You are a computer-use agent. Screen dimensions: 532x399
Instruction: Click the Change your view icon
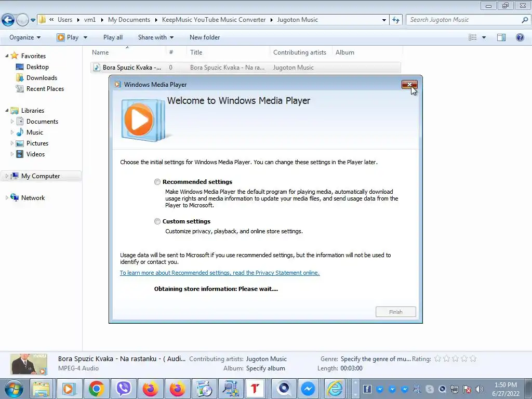(x=473, y=37)
